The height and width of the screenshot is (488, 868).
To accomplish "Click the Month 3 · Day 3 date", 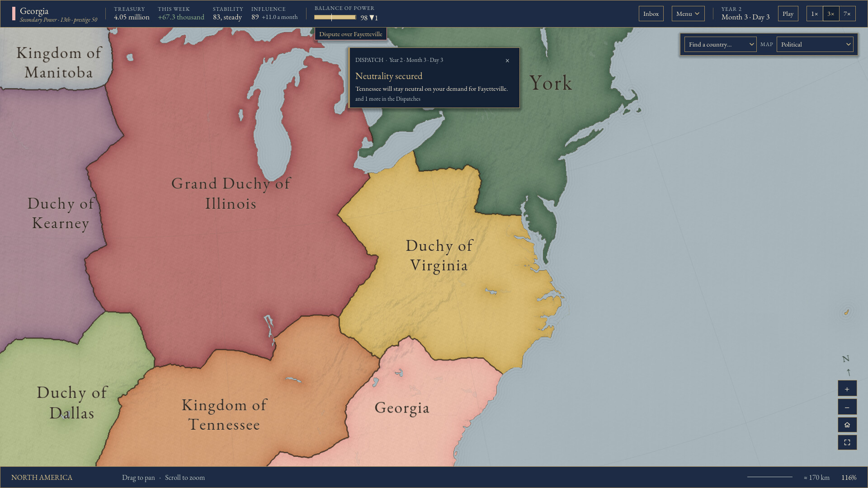I will click(745, 17).
